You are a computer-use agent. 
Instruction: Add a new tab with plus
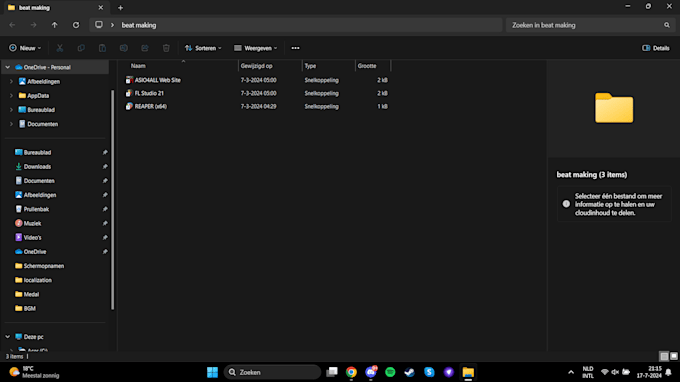pos(121,8)
